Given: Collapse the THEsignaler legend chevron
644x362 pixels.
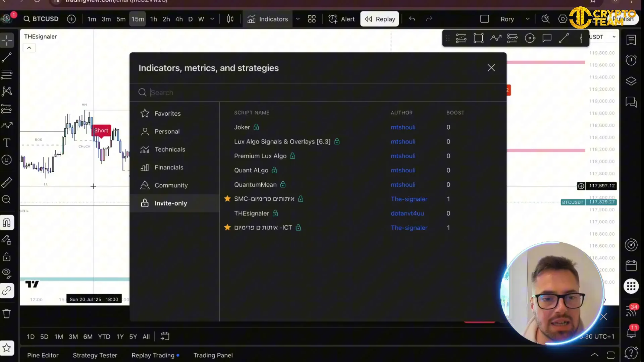Looking at the screenshot, I should point(29,48).
